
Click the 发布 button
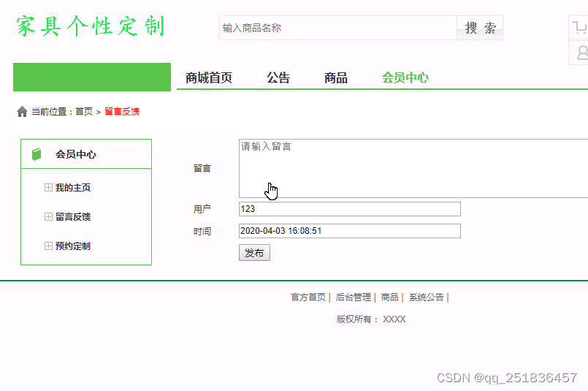[x=255, y=253]
